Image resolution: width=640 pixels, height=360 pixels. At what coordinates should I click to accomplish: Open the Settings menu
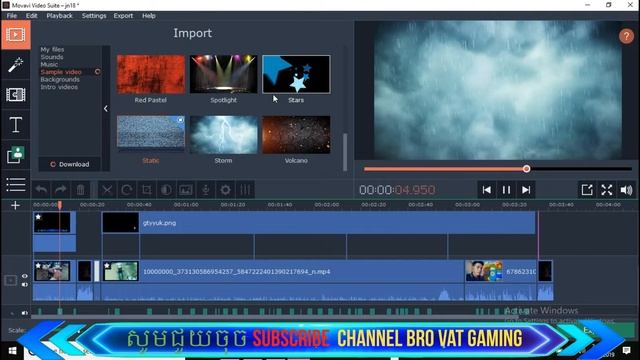coord(94,16)
